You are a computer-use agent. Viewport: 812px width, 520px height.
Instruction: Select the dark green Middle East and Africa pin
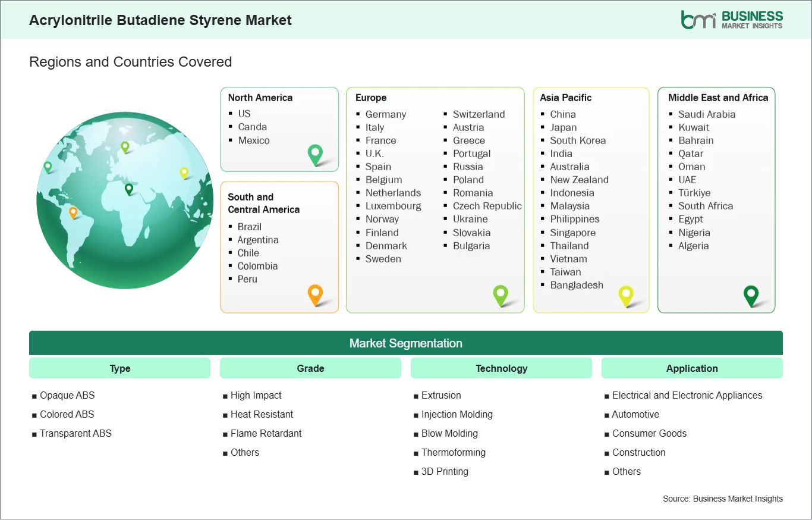(751, 296)
